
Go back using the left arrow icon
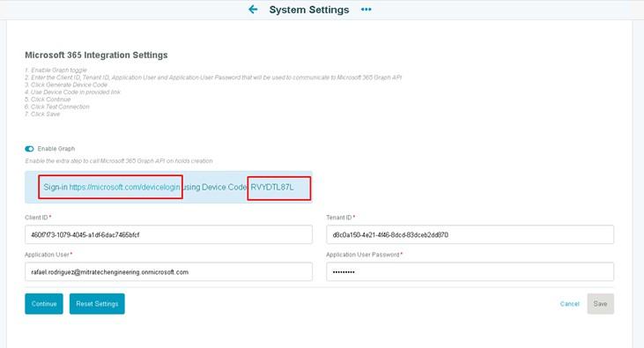tap(253, 10)
